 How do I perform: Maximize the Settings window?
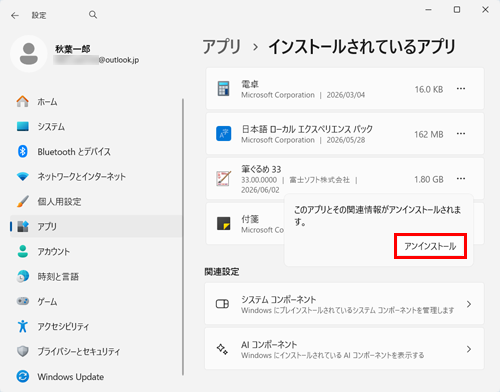[457, 10]
